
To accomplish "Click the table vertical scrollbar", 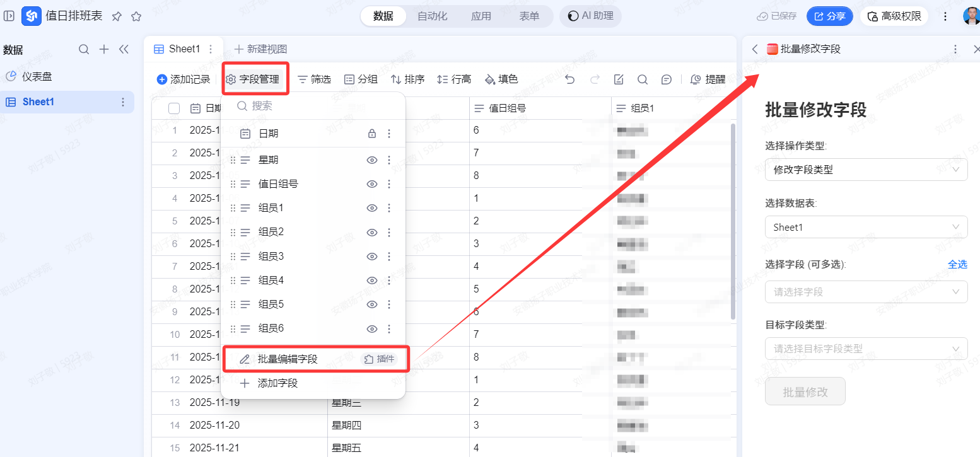I will click(x=733, y=221).
